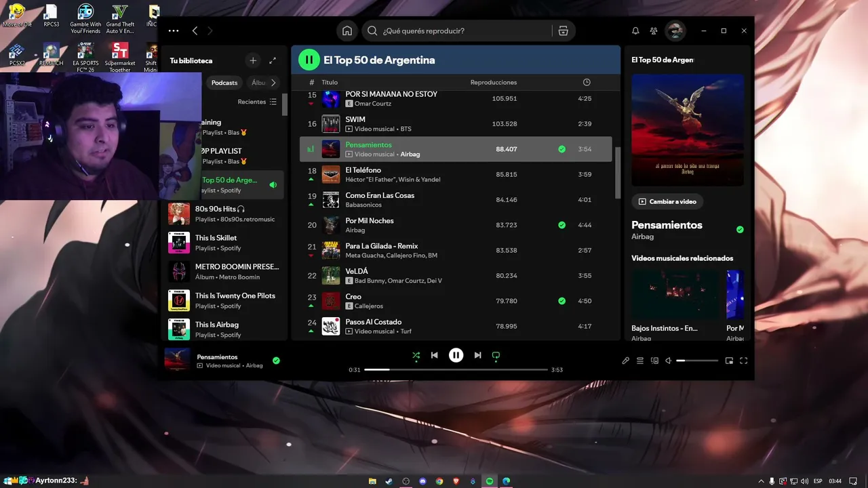The image size is (868, 488).
Task: Skip to previous track
Action: 435,355
